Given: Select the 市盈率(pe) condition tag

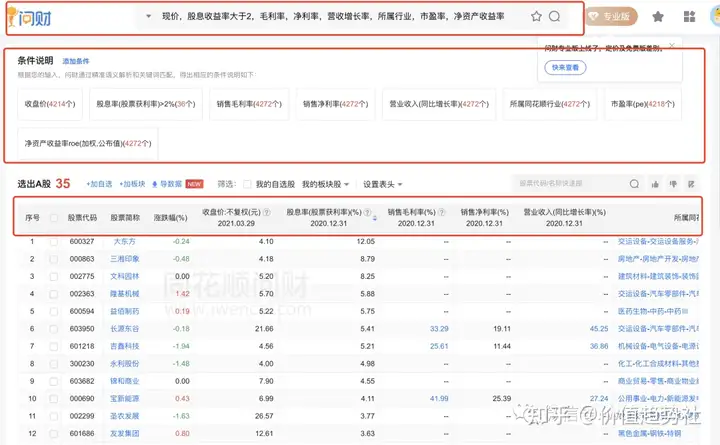Looking at the screenshot, I should (643, 104).
